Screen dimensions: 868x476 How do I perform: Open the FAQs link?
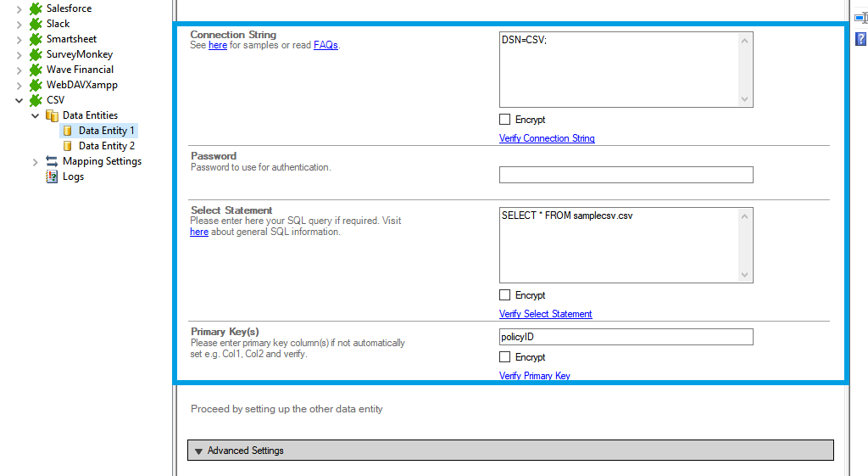tap(325, 45)
